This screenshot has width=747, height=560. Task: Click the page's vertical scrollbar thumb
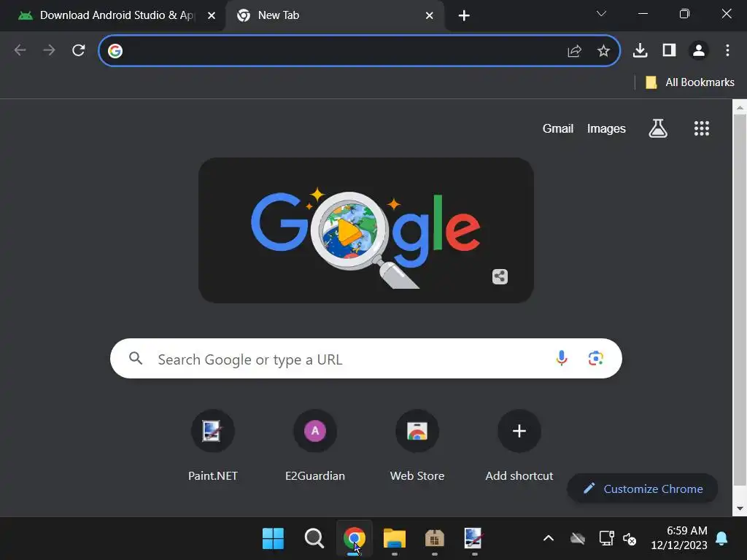click(740, 300)
